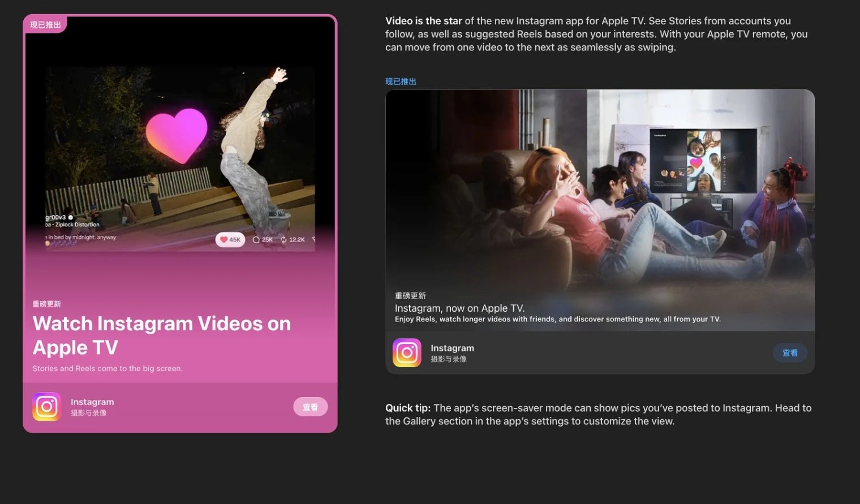Click the Instagram app icon in the dark card

407,353
